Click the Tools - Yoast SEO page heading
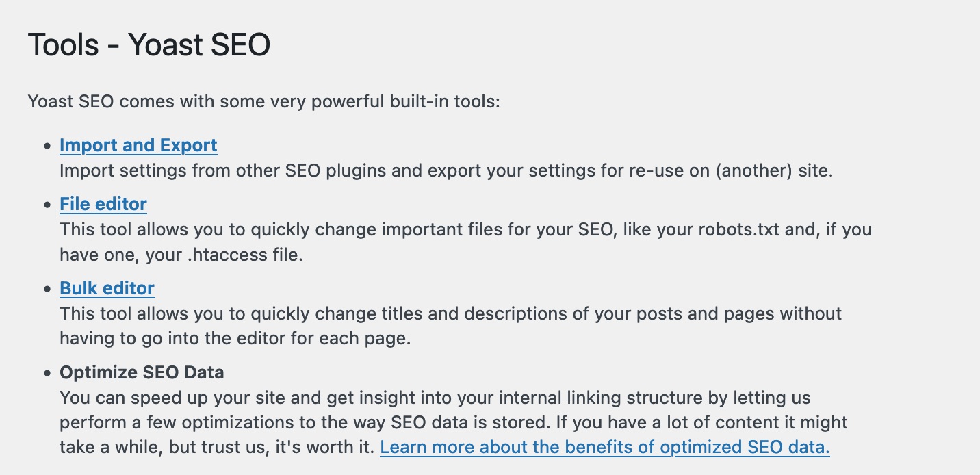The width and height of the screenshot is (980, 475). (x=149, y=45)
